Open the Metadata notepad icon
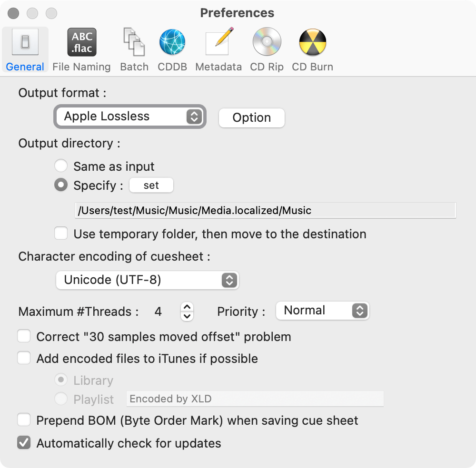The height and width of the screenshot is (468, 476). pos(218,43)
